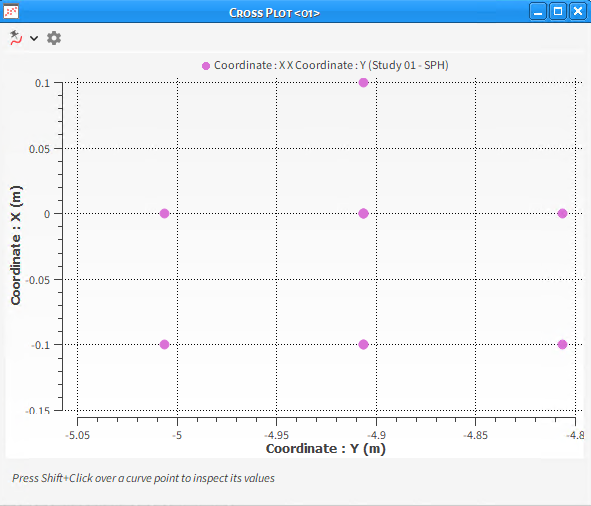Click the pink legend marker for Coordinate curve
591x506 pixels.
point(206,66)
